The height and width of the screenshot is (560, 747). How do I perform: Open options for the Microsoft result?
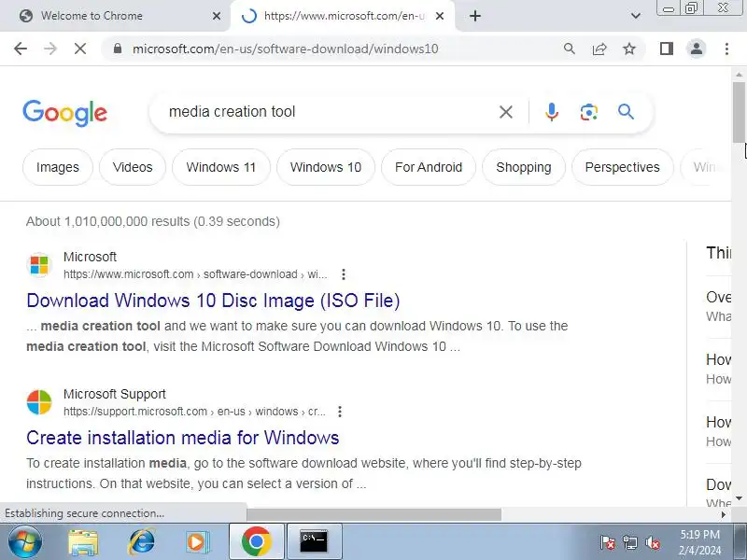(344, 274)
